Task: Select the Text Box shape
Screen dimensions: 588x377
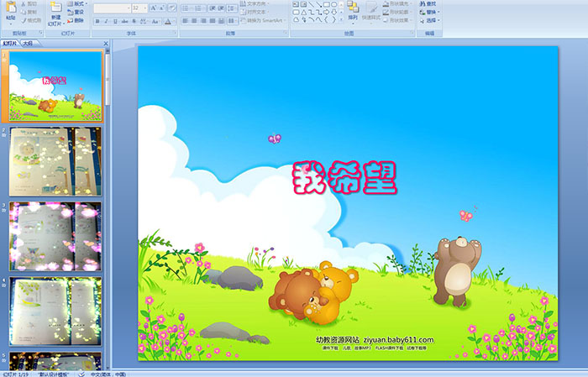Action: click(296, 4)
